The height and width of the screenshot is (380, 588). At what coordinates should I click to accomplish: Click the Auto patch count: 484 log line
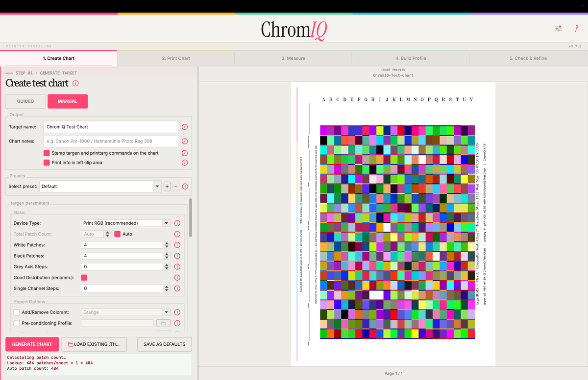(x=33, y=368)
